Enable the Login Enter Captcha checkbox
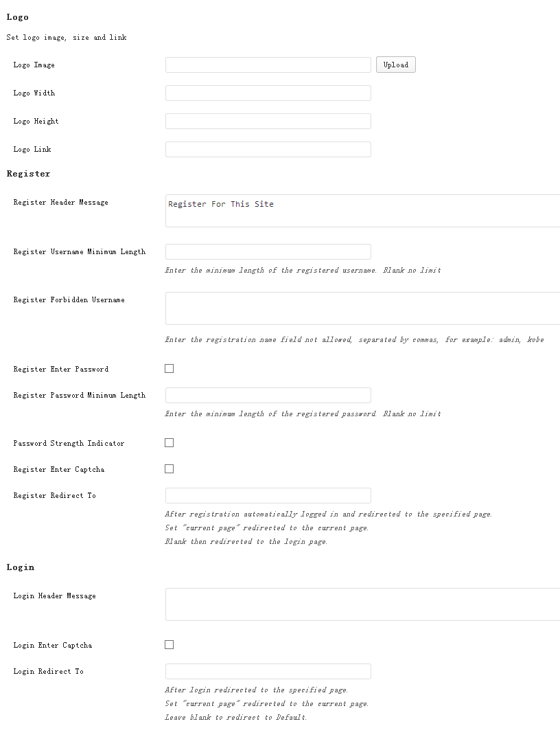The width and height of the screenshot is (560, 737). 170,645
